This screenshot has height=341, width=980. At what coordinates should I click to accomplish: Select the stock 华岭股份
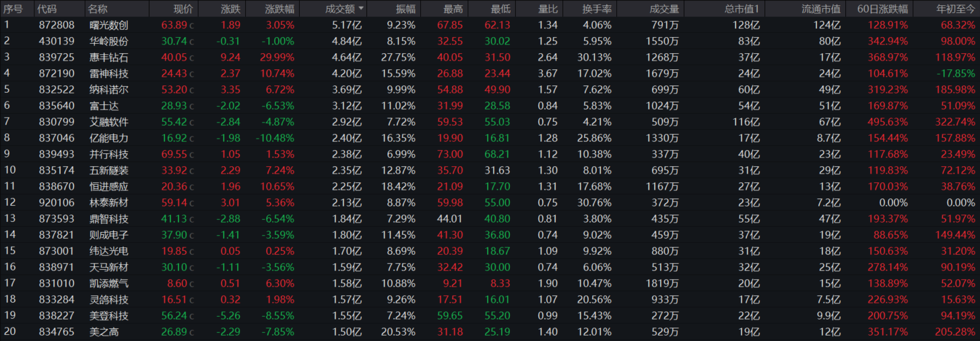tap(108, 41)
